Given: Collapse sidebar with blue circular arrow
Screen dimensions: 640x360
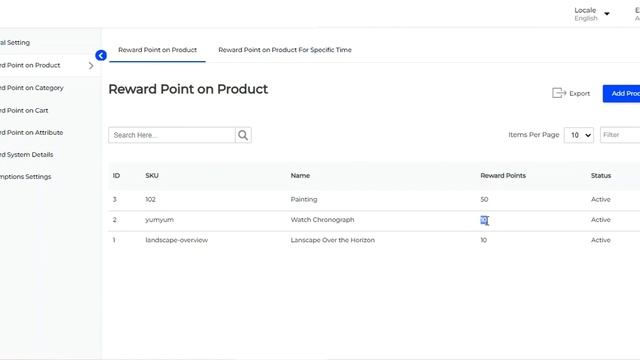Looking at the screenshot, I should click(101, 55).
